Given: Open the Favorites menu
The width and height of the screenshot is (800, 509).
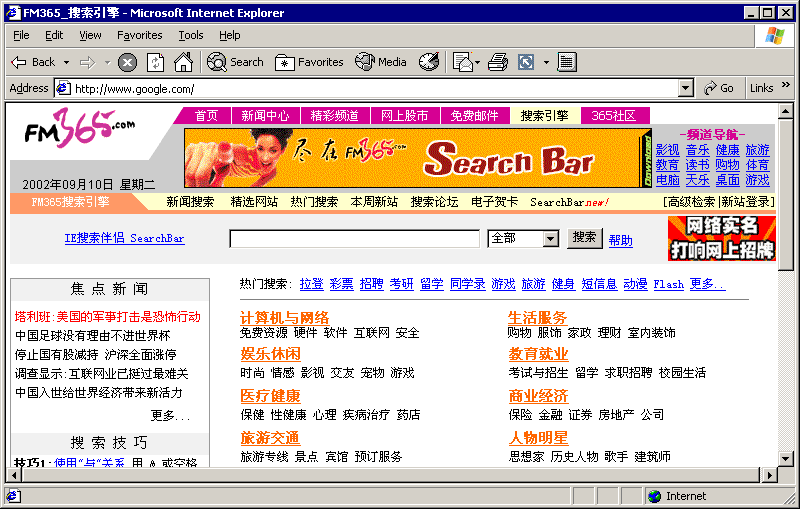Looking at the screenshot, I should coord(140,35).
